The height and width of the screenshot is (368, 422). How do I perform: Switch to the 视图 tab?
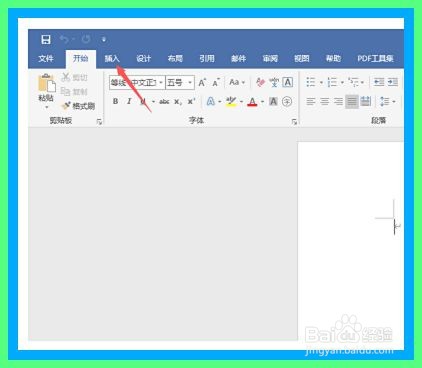click(301, 59)
